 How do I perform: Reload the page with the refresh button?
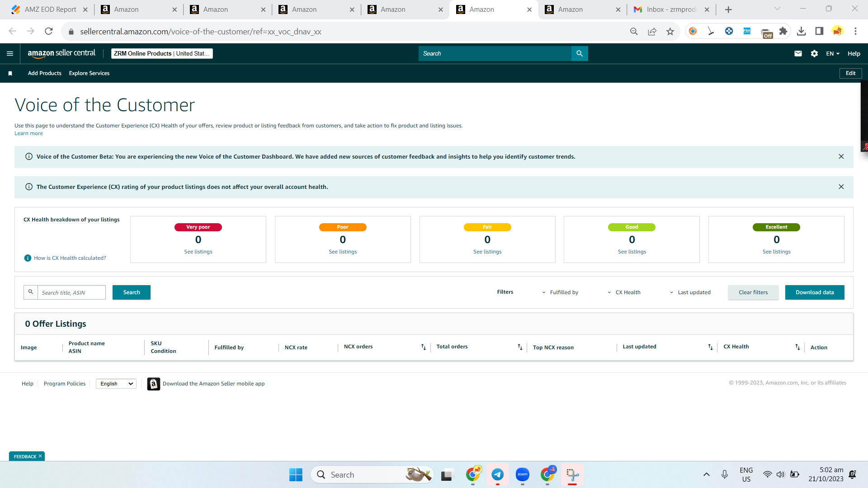49,31
